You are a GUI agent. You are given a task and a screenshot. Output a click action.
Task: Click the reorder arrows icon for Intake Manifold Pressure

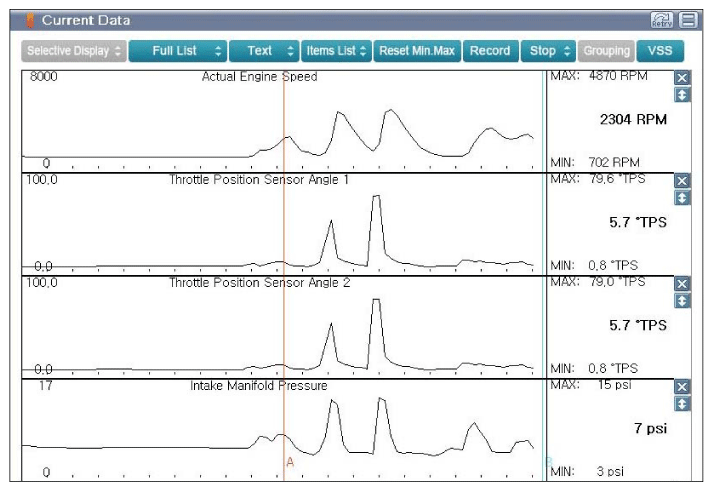click(682, 404)
